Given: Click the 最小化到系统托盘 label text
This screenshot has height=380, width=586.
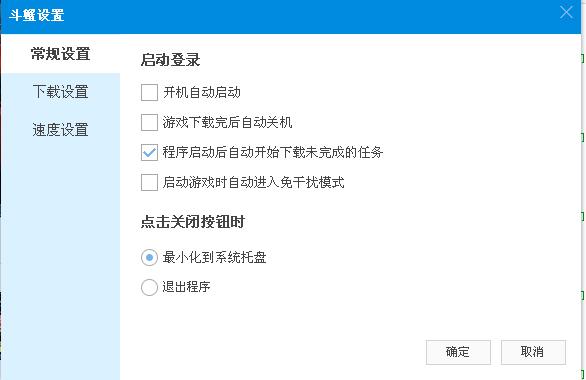Looking at the screenshot, I should click(215, 257).
